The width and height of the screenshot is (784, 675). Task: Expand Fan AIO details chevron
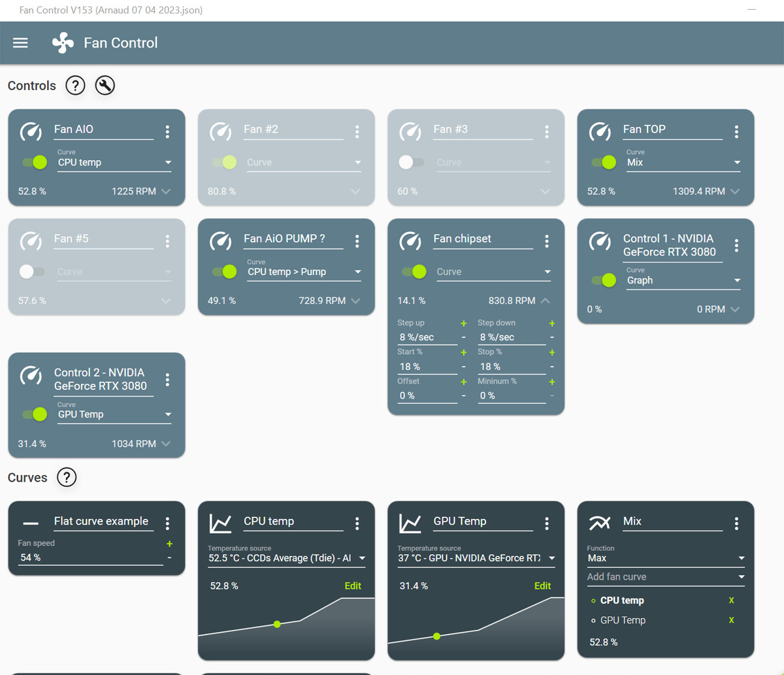click(x=166, y=191)
